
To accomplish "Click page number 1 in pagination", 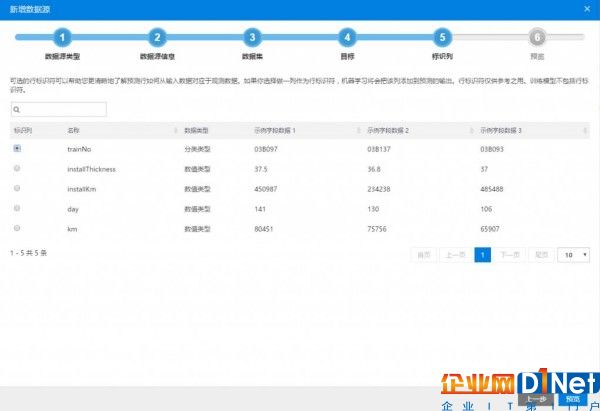I will click(483, 255).
